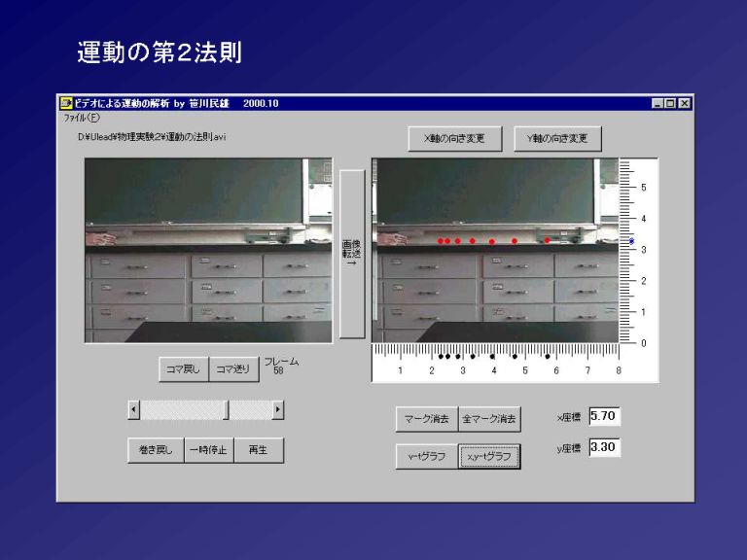The image size is (747, 560).
Task: Click the y座標 value field
Action: 603,448
